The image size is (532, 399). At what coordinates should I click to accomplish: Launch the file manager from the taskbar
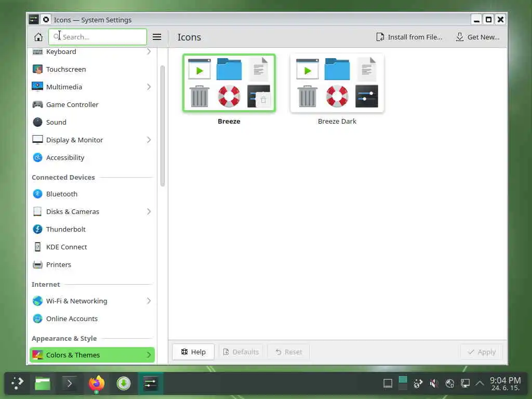(43, 383)
